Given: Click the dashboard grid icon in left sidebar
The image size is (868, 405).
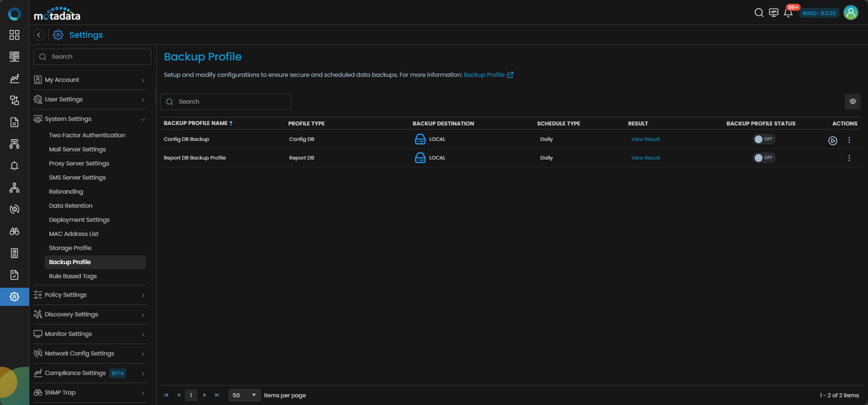Looking at the screenshot, I should point(15,35).
